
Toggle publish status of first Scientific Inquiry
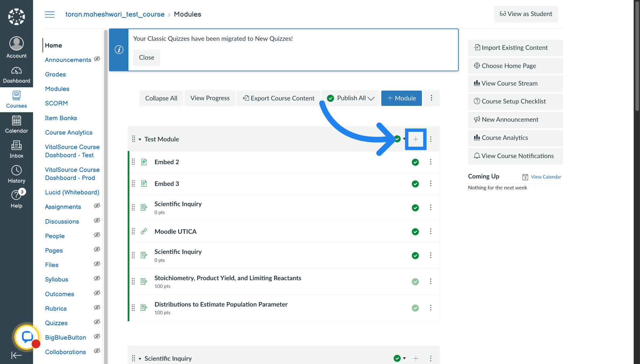click(415, 208)
